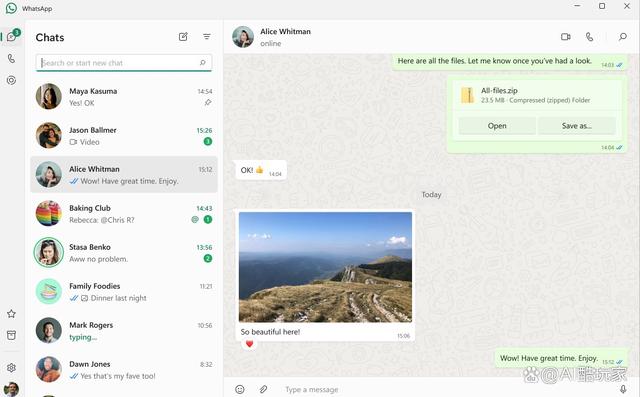The image size is (640, 397).
Task: Open Stasa Benko chat
Action: [124, 253]
